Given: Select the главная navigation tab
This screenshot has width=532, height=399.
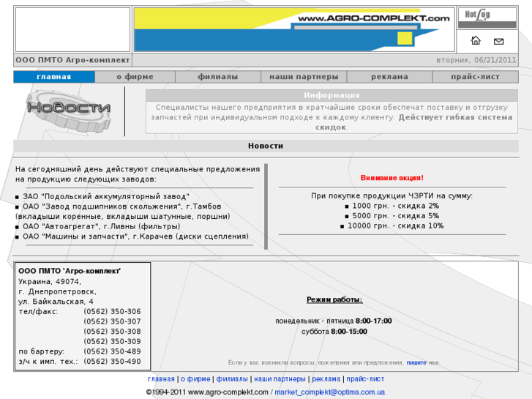Looking at the screenshot, I should click(x=54, y=77).
